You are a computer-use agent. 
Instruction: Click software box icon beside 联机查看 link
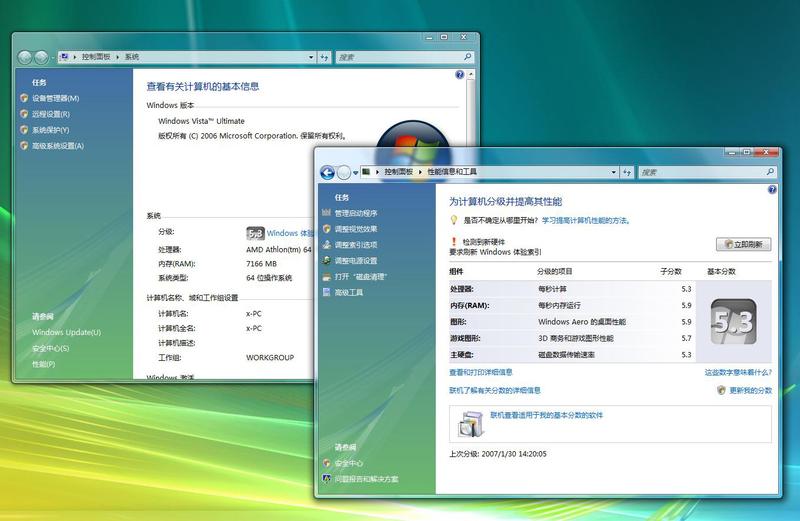tap(471, 424)
